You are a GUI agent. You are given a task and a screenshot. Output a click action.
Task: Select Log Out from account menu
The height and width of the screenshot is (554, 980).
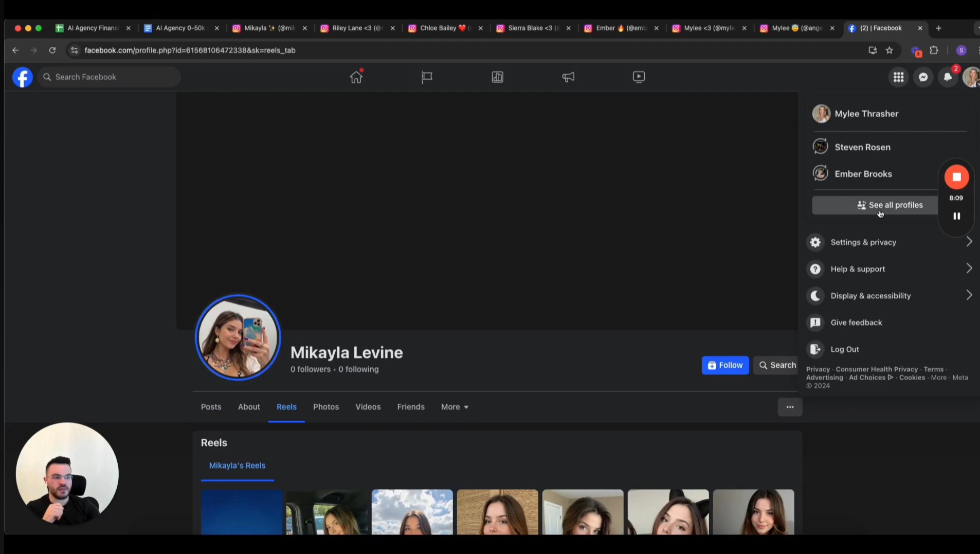(x=844, y=349)
